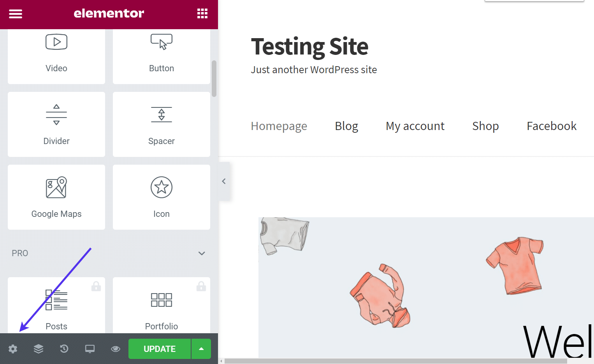Go to the Blog menu item

tap(346, 126)
